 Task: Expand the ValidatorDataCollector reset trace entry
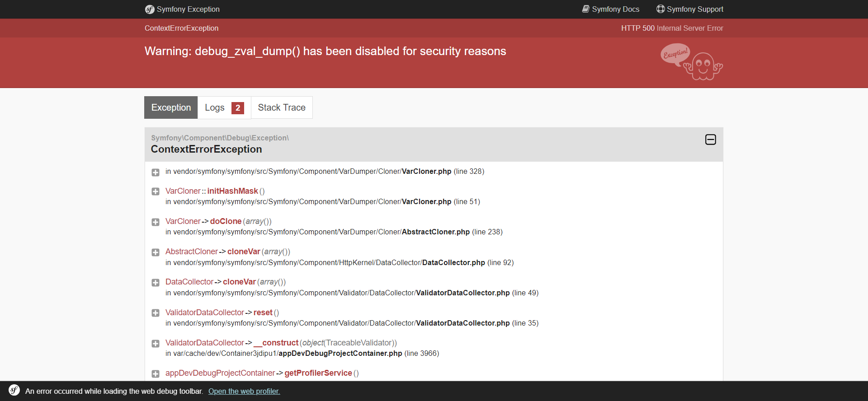(156, 313)
